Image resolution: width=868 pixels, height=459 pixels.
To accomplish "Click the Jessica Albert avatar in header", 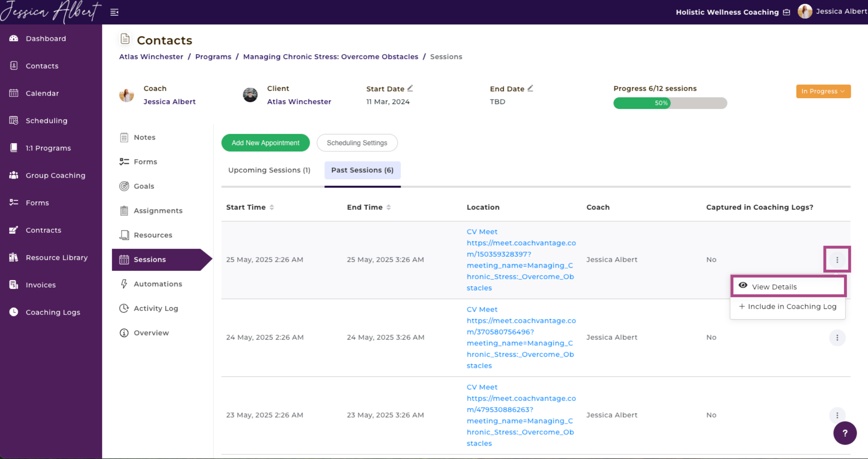I will [805, 11].
